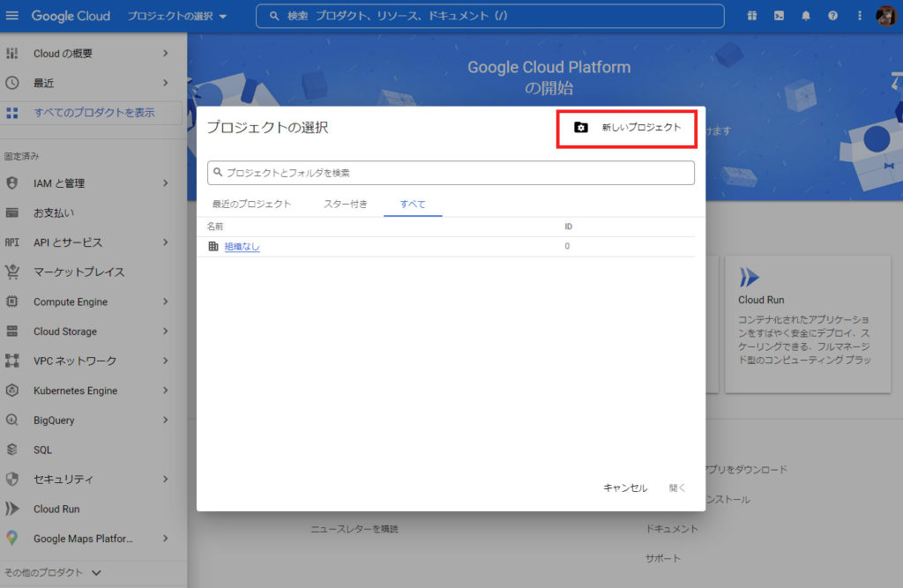The height and width of the screenshot is (588, 903).
Task: Open マーケットプレイス in the sidebar
Action: tap(78, 272)
